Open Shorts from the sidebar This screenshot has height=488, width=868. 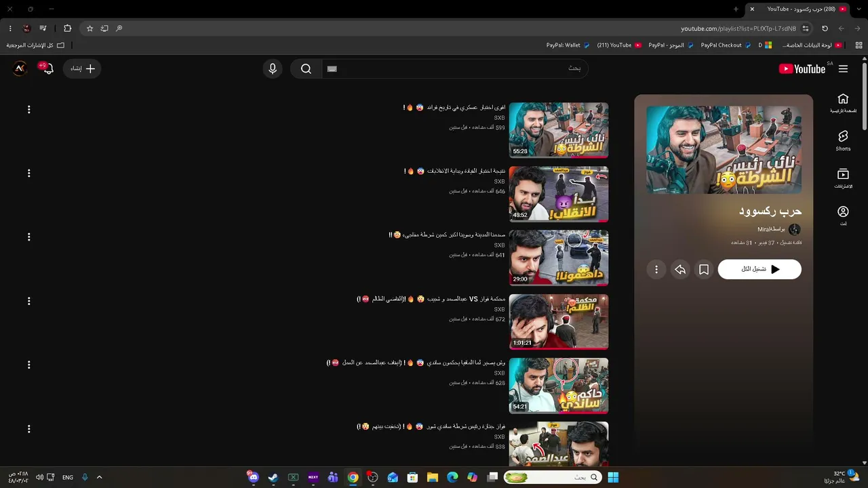point(843,141)
